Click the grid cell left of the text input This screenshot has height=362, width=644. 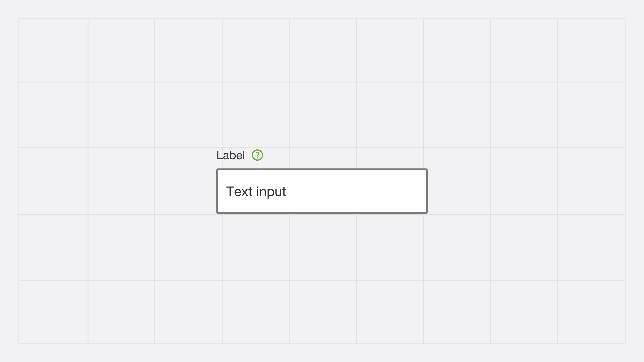pos(185,181)
